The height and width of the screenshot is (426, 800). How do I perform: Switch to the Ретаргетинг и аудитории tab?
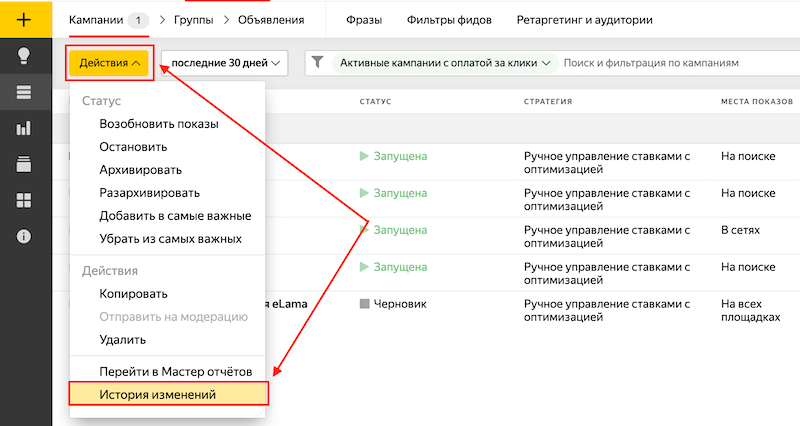[584, 20]
